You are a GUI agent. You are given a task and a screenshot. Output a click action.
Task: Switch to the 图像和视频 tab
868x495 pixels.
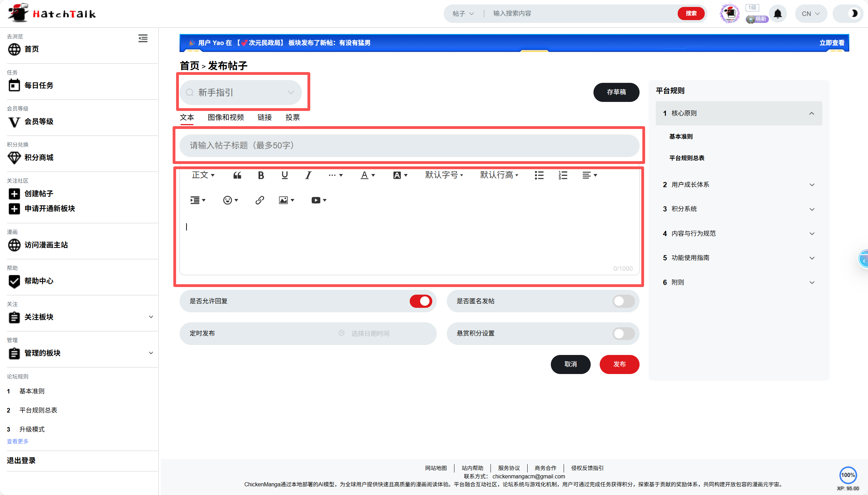(226, 118)
